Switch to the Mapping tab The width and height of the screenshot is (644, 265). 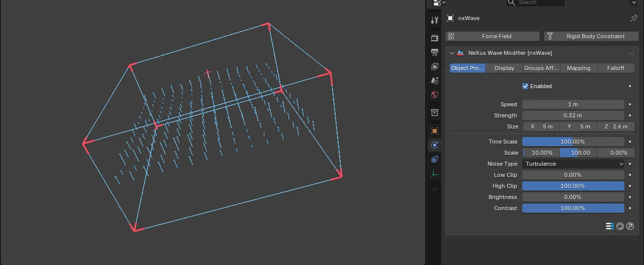click(x=579, y=68)
